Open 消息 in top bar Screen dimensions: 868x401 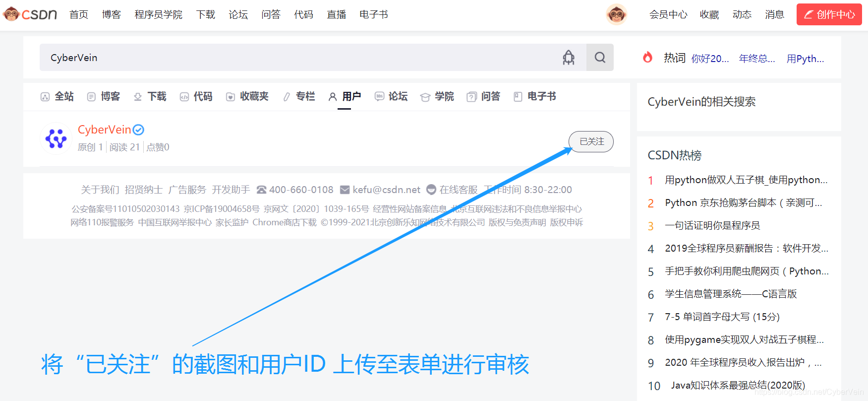pyautogui.click(x=774, y=14)
